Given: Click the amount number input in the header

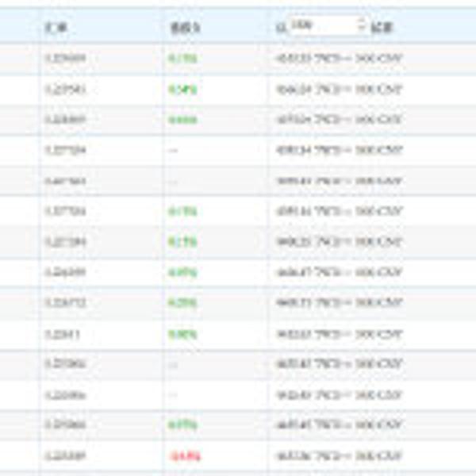Looking at the screenshot, I should [x=325, y=25].
